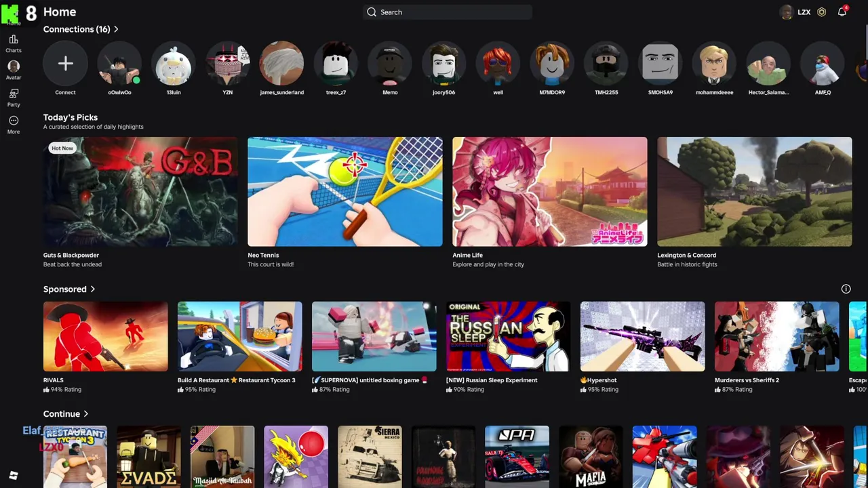This screenshot has width=868, height=488.
Task: Open the Avatar sidebar icon
Action: [x=14, y=70]
